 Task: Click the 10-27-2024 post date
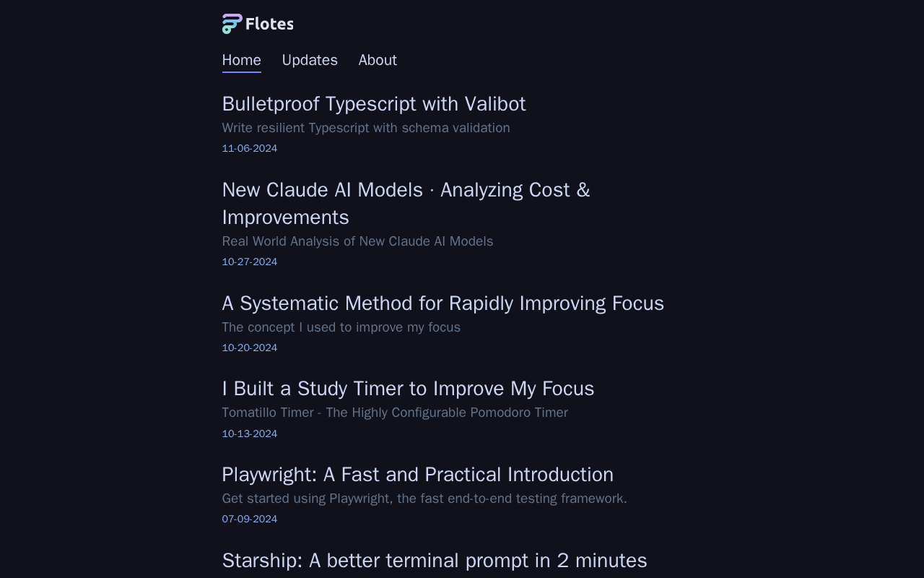coord(249,262)
